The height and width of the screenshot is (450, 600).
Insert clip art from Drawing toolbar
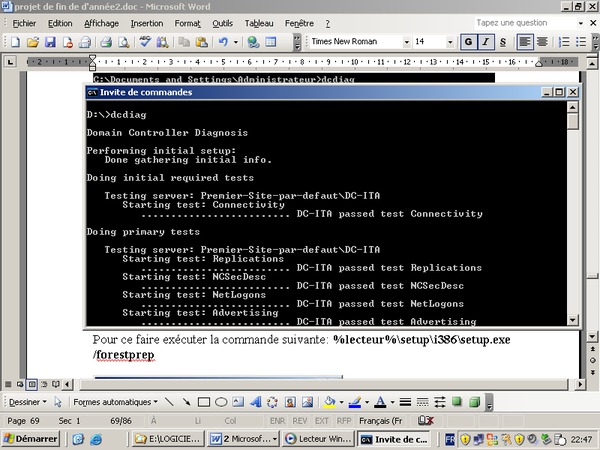point(290,402)
